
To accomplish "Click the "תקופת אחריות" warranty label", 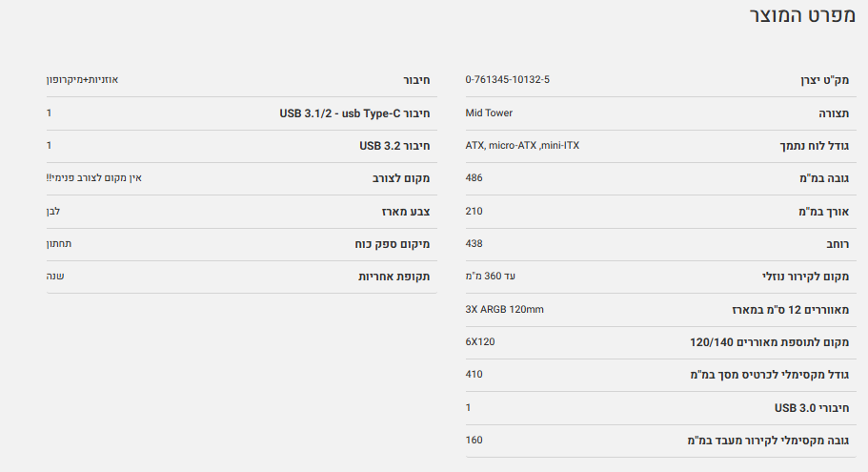I will 394,277.
